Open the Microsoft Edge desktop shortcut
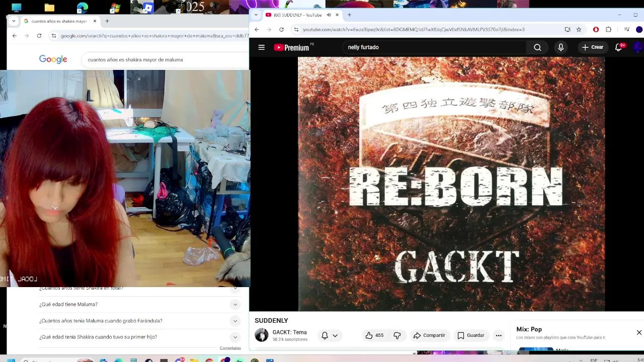The image size is (644, 362). coord(82,8)
